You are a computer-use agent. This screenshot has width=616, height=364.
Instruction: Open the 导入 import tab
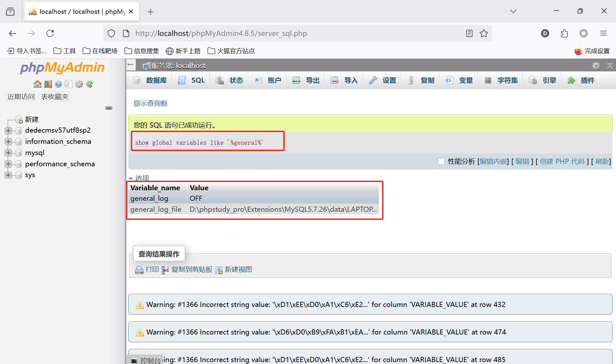coord(344,80)
